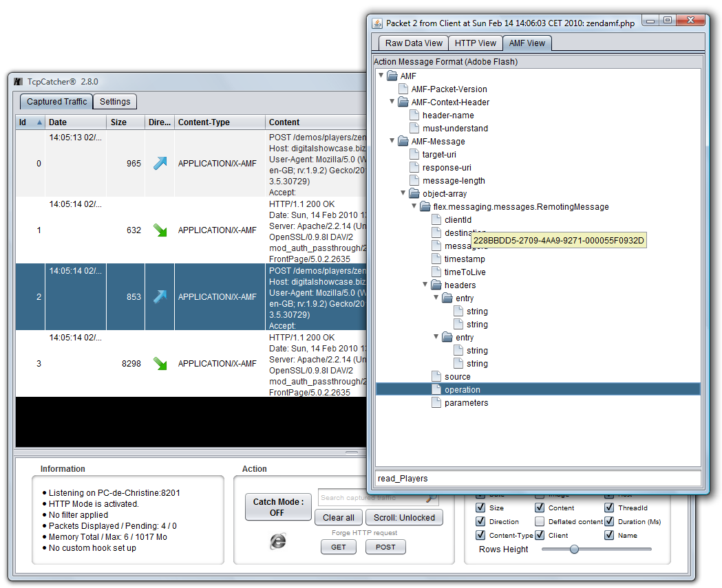Forge an HTTP POST request
This screenshot has height=588, width=722.
click(x=385, y=547)
